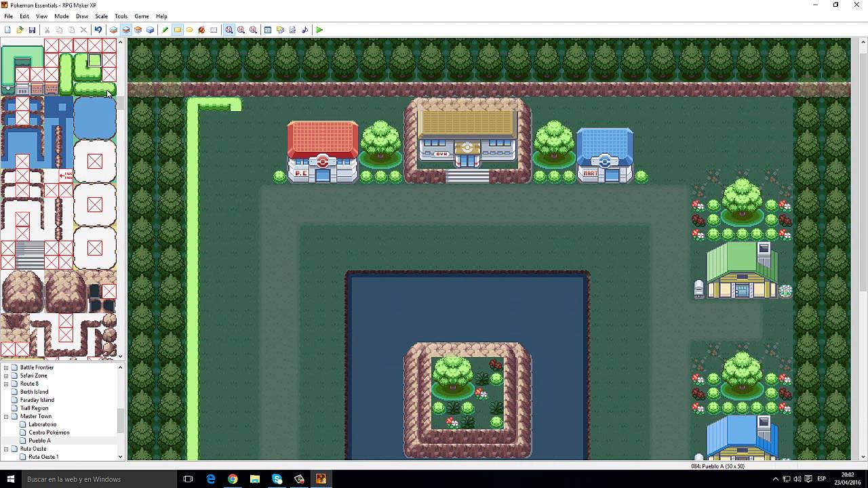Set map zoom to 1:1 scale
Image resolution: width=868 pixels, height=488 pixels.
(x=229, y=30)
